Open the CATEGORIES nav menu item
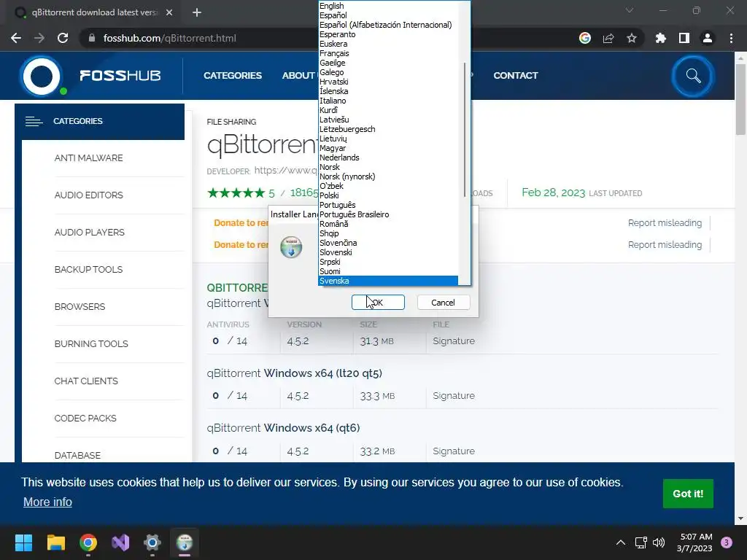Screen dimensions: 747x560 click(233, 75)
